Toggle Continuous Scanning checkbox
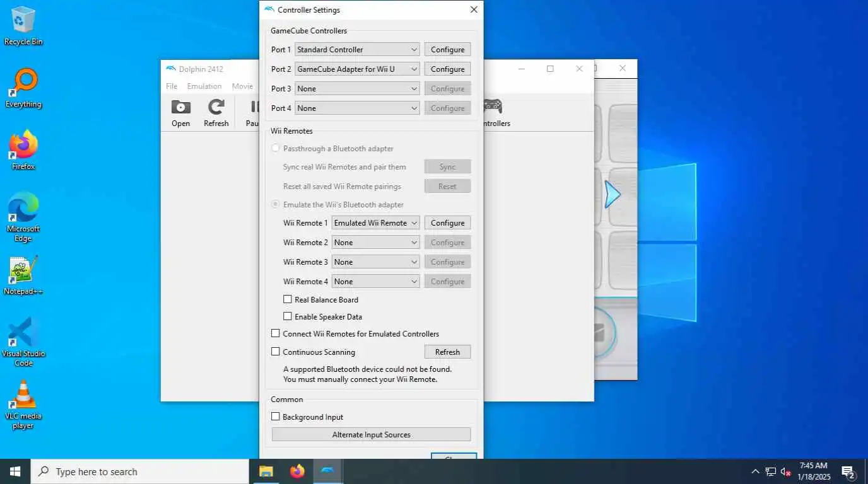 tap(276, 352)
